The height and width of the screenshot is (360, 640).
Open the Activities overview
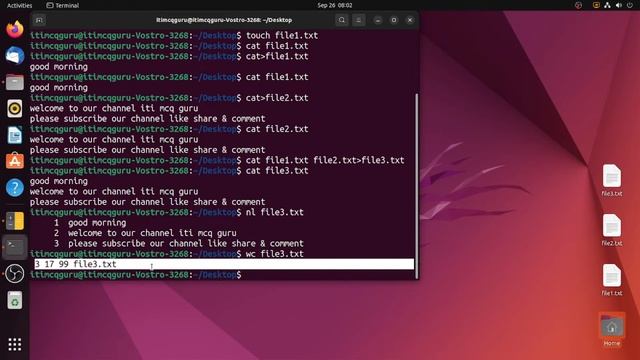20,5
